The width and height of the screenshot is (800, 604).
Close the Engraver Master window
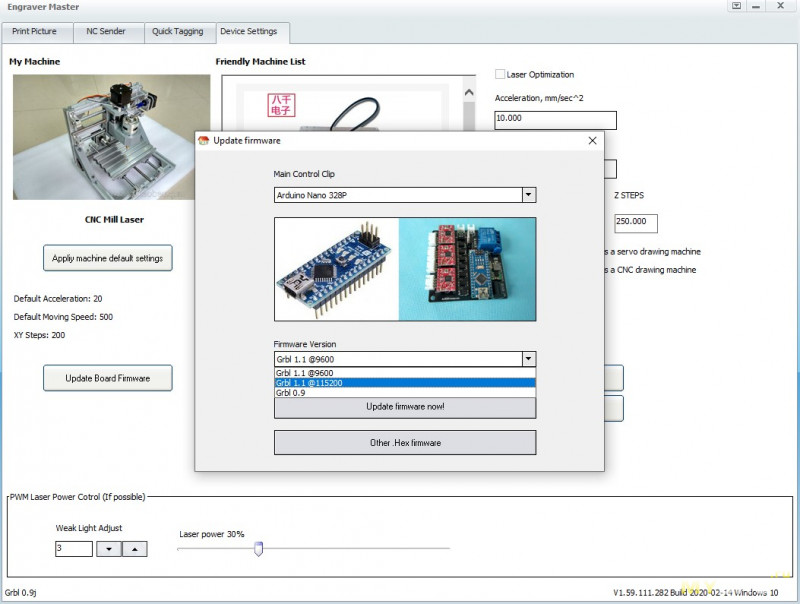pos(781,6)
